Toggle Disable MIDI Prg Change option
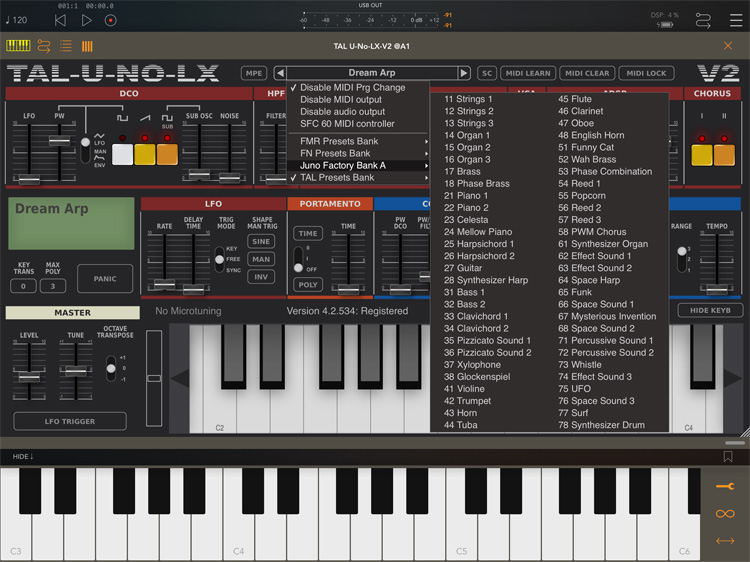The height and width of the screenshot is (562, 750). pos(358,88)
